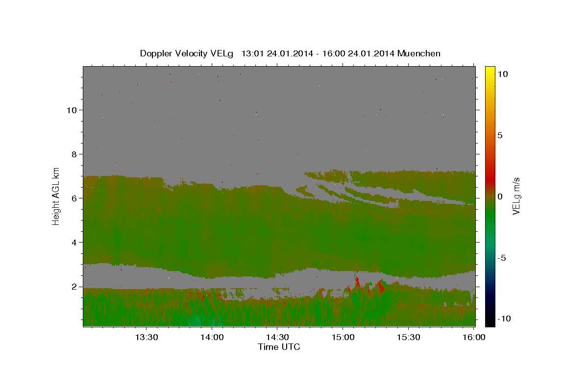Click the height tick label 4

(x=74, y=242)
